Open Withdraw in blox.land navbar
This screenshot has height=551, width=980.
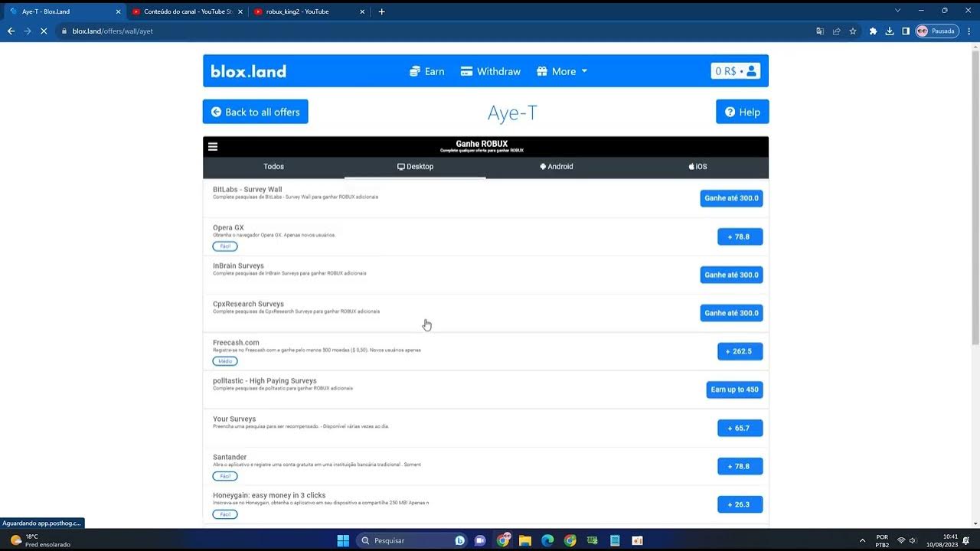point(490,71)
